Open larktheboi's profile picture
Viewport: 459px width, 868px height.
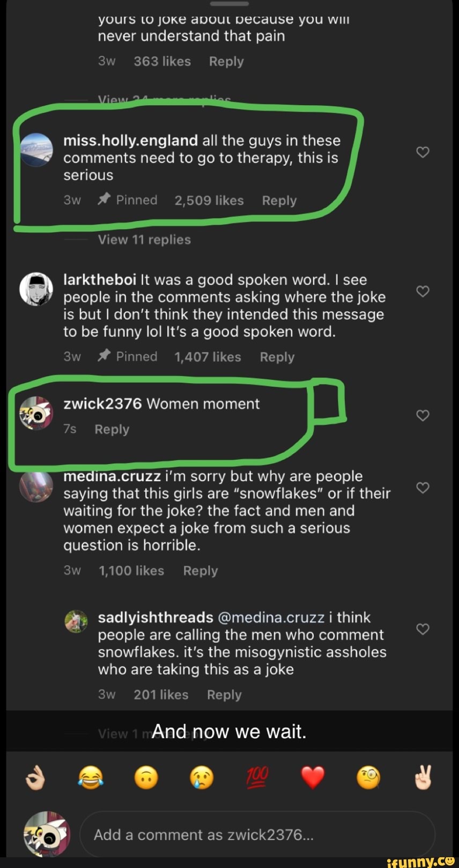tap(36, 289)
